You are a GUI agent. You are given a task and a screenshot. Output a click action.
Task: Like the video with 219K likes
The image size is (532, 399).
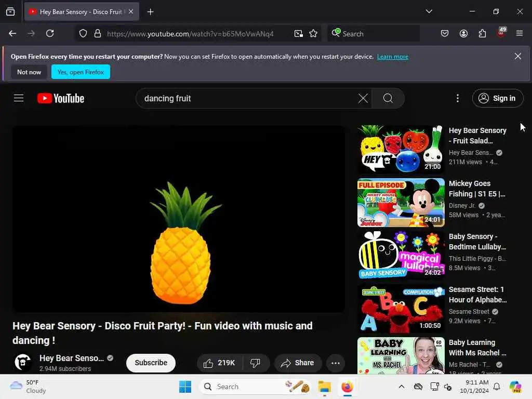220,363
